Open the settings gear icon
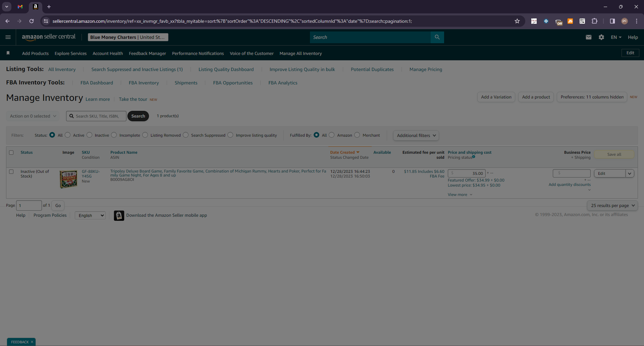644x346 pixels. tap(601, 37)
